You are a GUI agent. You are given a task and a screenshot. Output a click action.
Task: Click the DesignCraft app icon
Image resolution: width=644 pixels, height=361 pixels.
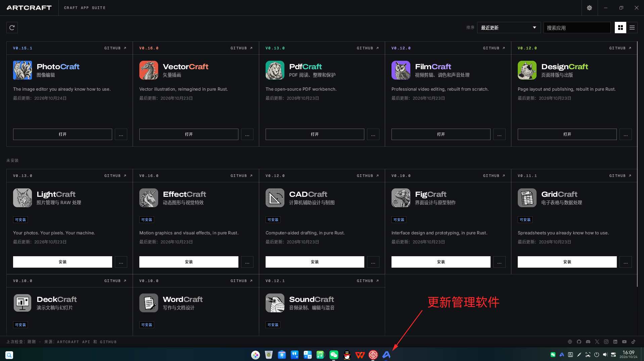click(527, 70)
